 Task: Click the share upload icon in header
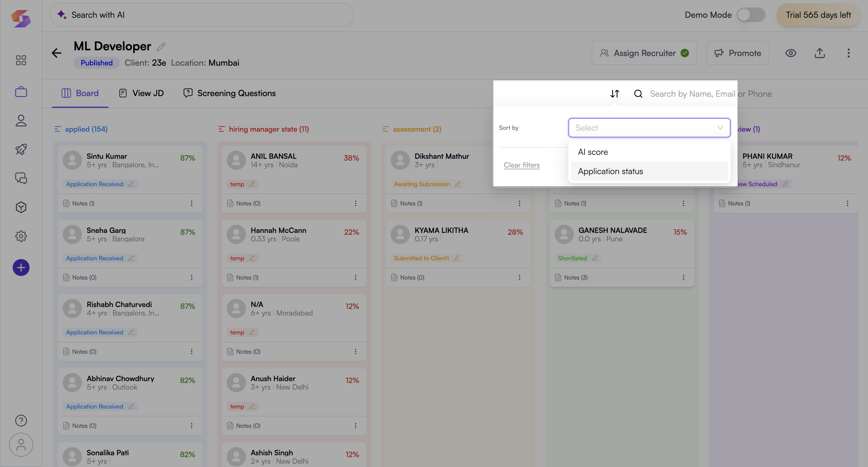(x=820, y=53)
